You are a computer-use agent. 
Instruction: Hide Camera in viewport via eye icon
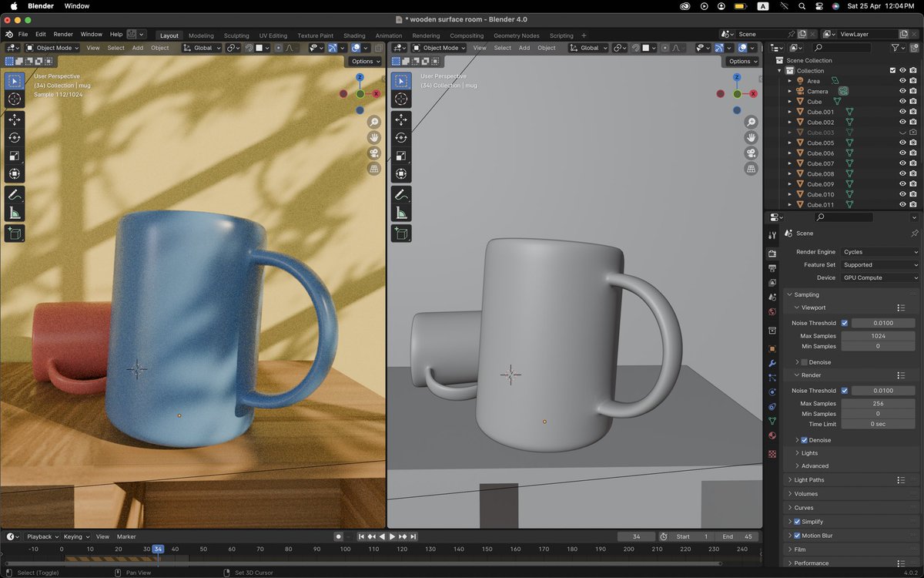click(902, 91)
